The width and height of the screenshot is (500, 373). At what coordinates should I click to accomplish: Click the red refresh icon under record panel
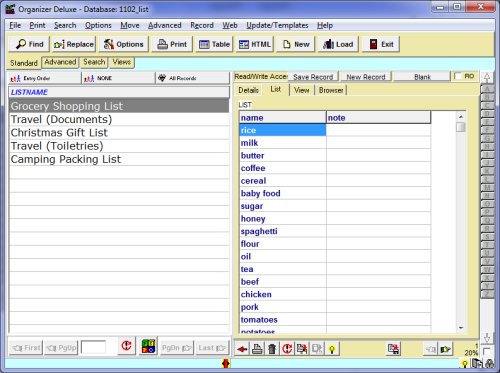coord(287,349)
